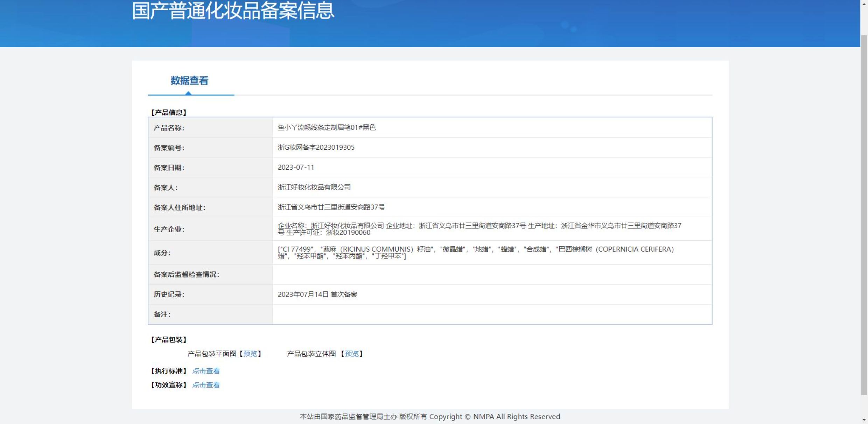
Task: Click the 产品包装立体图 label text
Action: coord(311,354)
